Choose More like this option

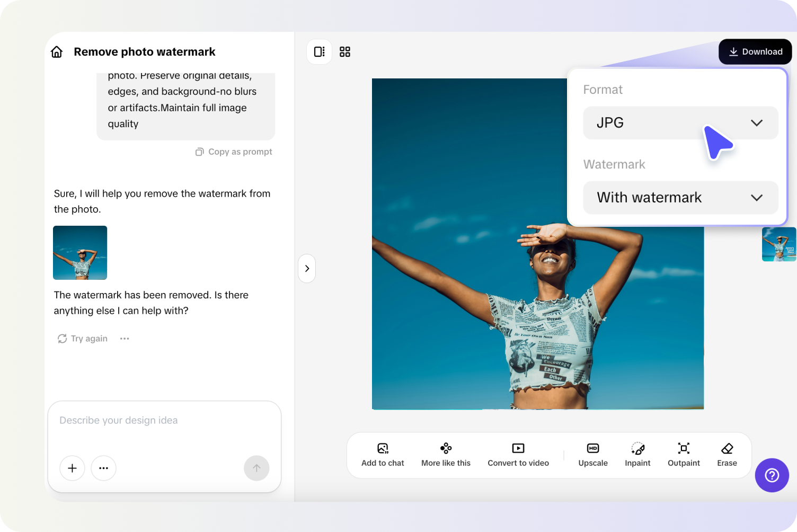(446, 455)
